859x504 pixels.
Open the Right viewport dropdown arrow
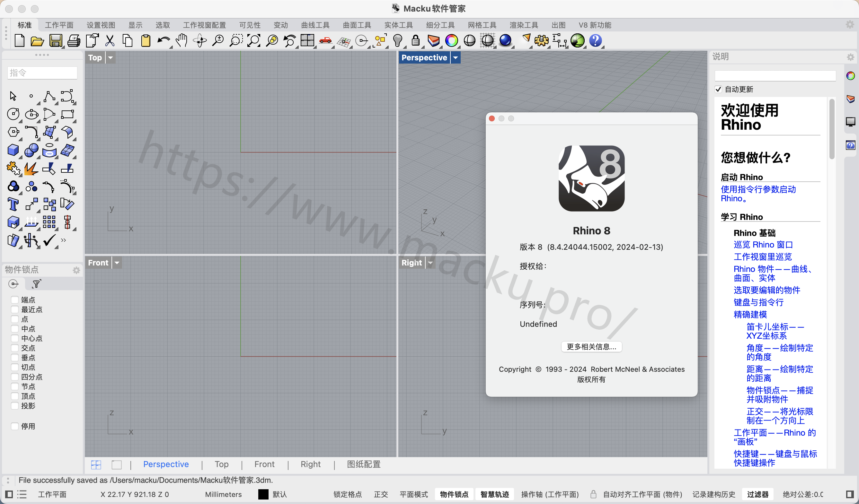point(430,263)
